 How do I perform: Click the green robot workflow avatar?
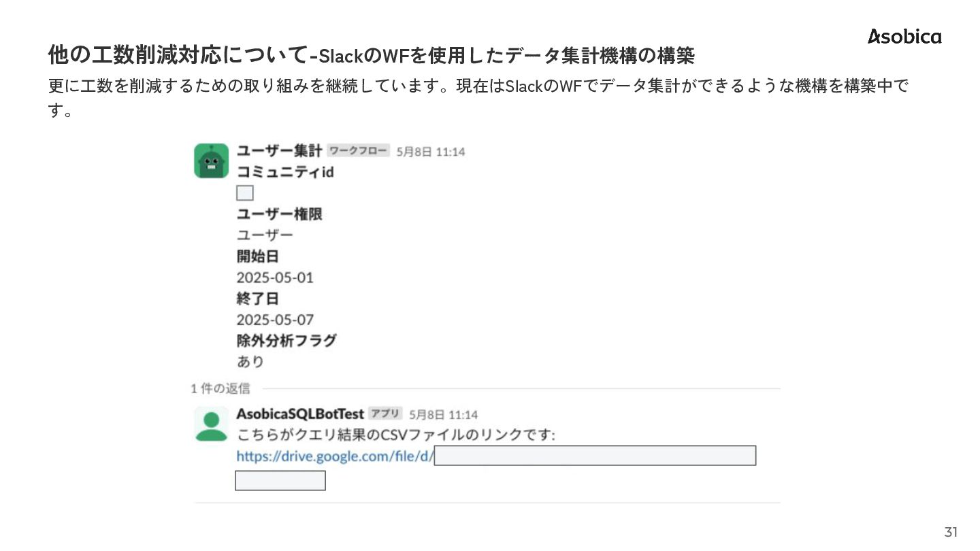(x=211, y=161)
